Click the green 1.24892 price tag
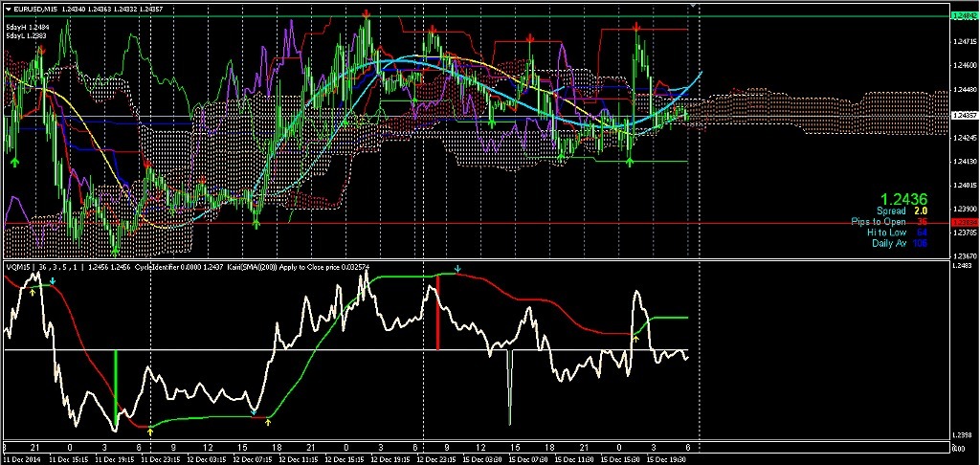Viewport: 980px width, 465px height. (x=964, y=16)
